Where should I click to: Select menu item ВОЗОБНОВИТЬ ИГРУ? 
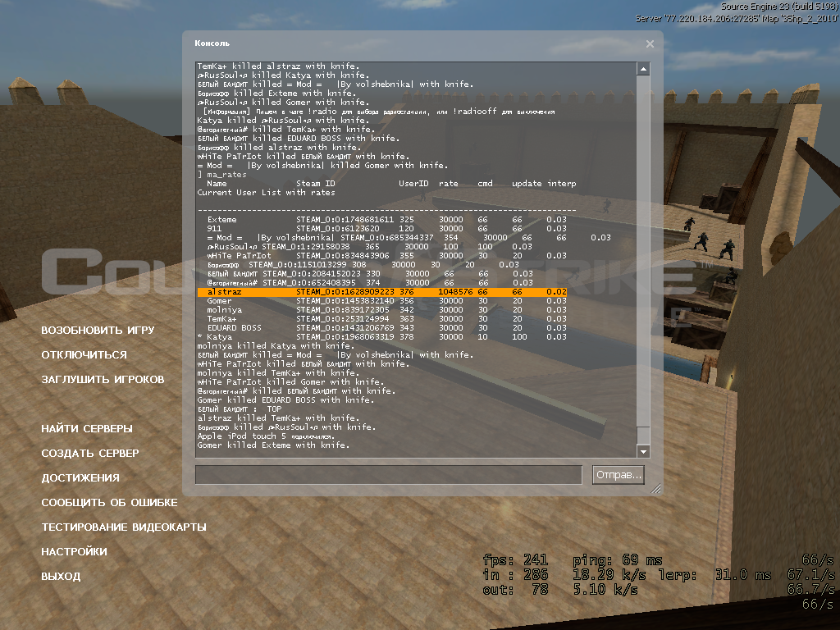pyautogui.click(x=98, y=330)
